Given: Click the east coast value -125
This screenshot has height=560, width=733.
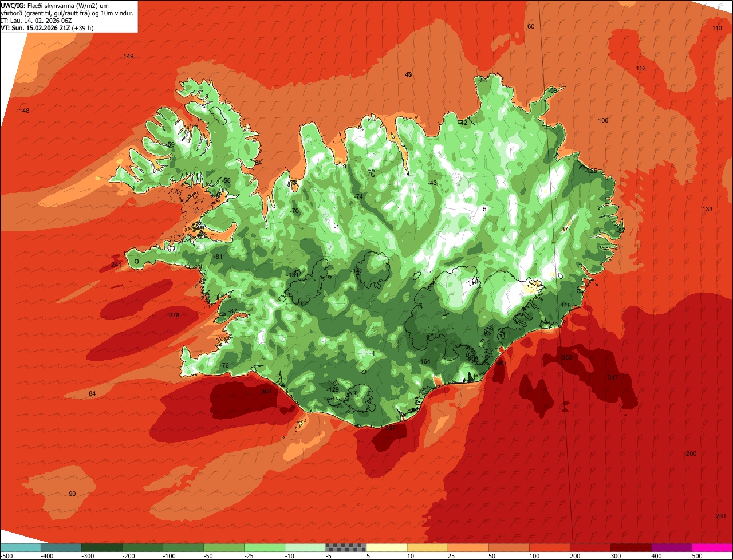Looking at the screenshot, I should 590,171.
